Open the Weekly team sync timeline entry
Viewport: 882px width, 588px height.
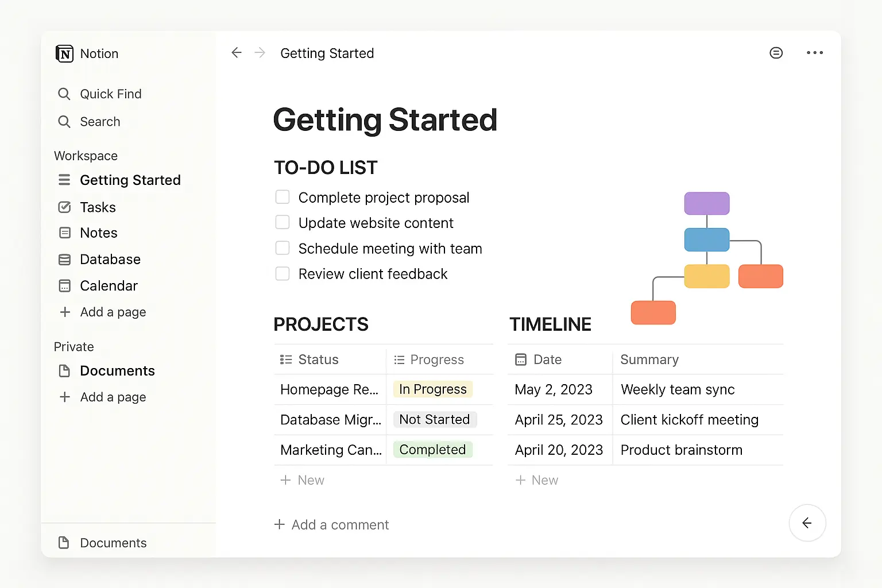(678, 389)
